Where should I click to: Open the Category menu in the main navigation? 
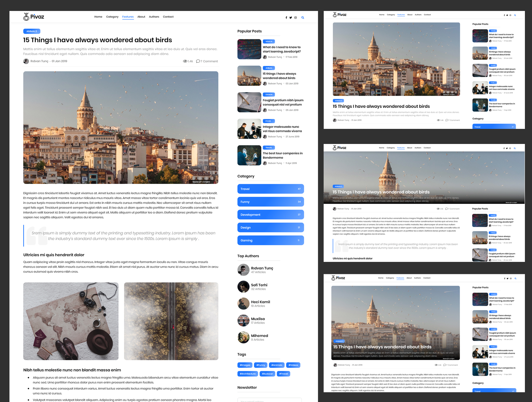coord(112,17)
